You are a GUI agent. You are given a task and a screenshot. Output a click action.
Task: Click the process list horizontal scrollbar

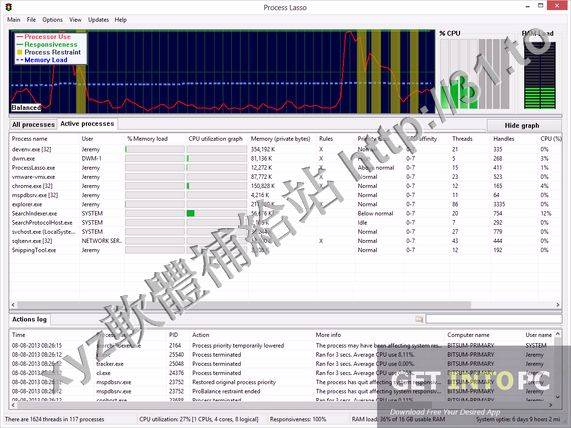click(244, 305)
